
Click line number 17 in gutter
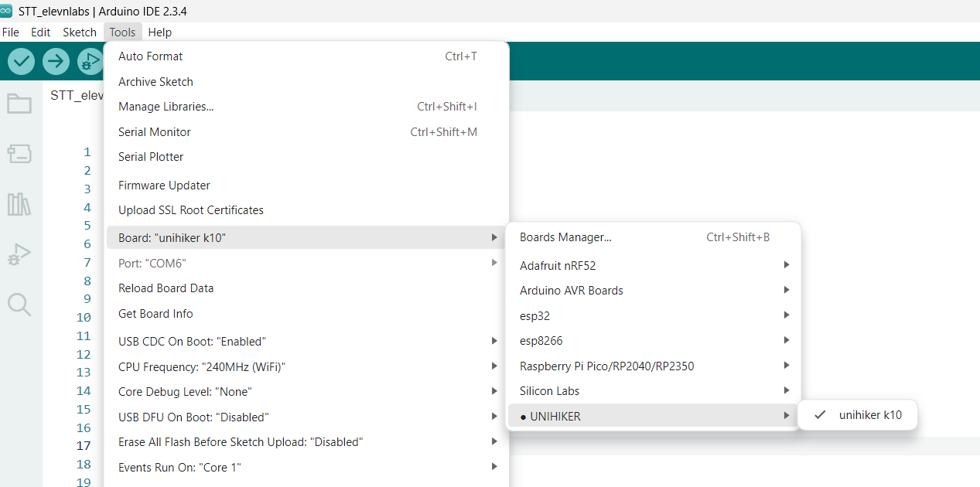point(84,446)
